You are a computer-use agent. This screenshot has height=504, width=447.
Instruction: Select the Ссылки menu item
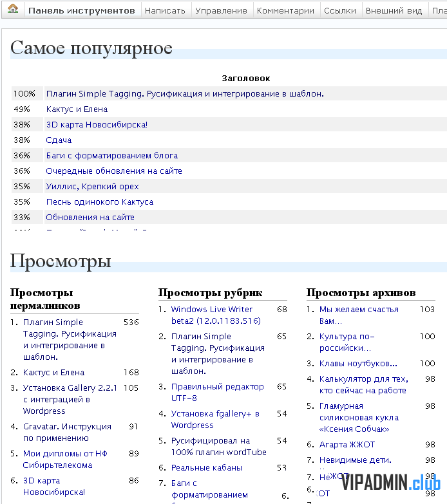click(340, 10)
